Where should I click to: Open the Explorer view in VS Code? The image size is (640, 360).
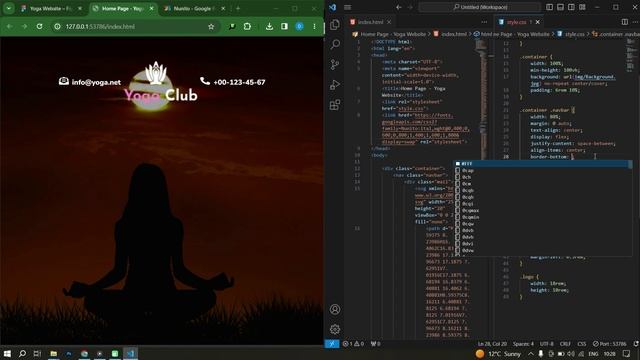(x=335, y=25)
